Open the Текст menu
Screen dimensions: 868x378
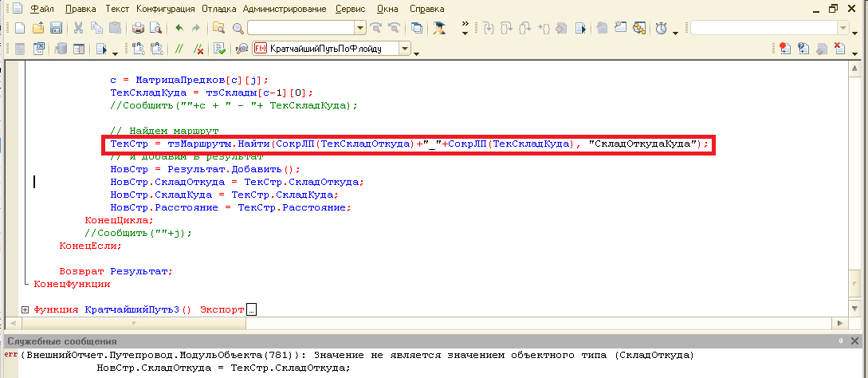tap(117, 10)
